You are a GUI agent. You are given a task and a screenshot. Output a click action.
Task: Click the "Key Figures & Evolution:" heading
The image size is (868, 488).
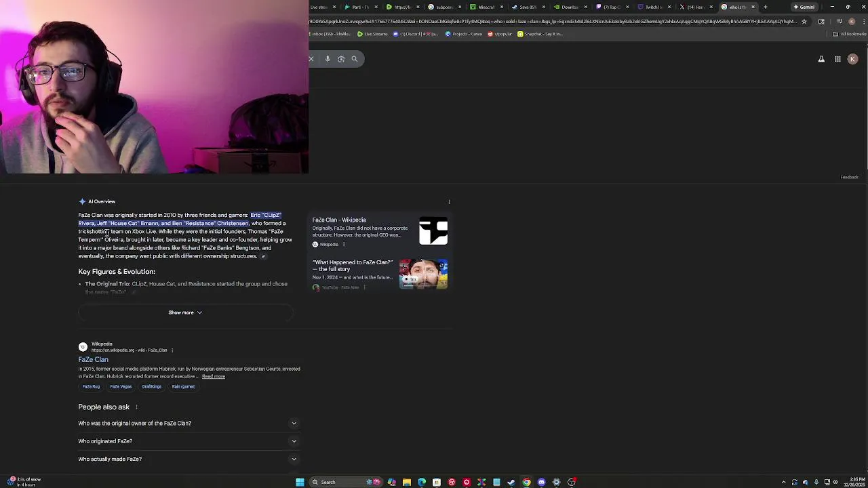(x=117, y=272)
